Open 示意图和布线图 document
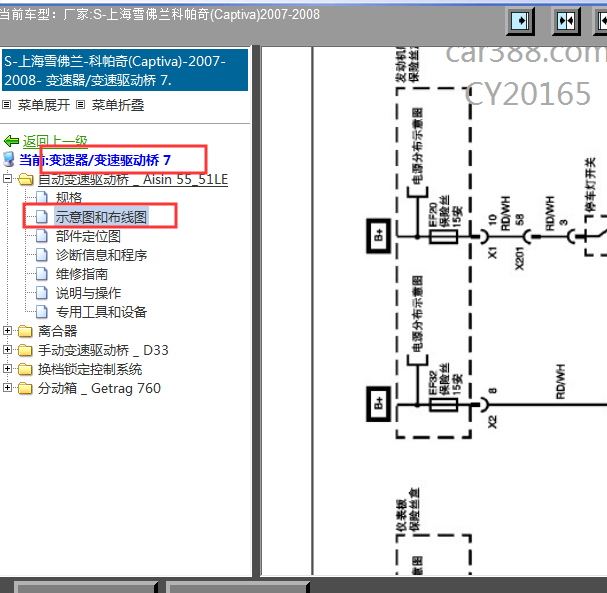This screenshot has width=607, height=593. (101, 217)
